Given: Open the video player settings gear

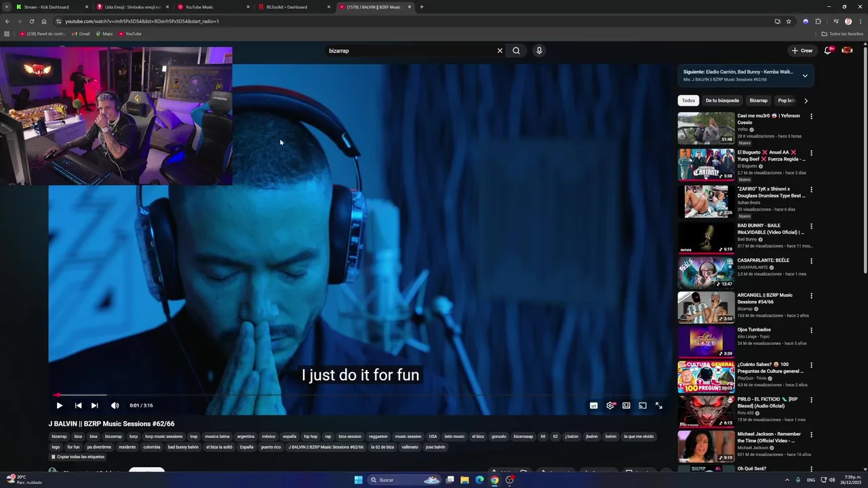Looking at the screenshot, I should tap(610, 405).
